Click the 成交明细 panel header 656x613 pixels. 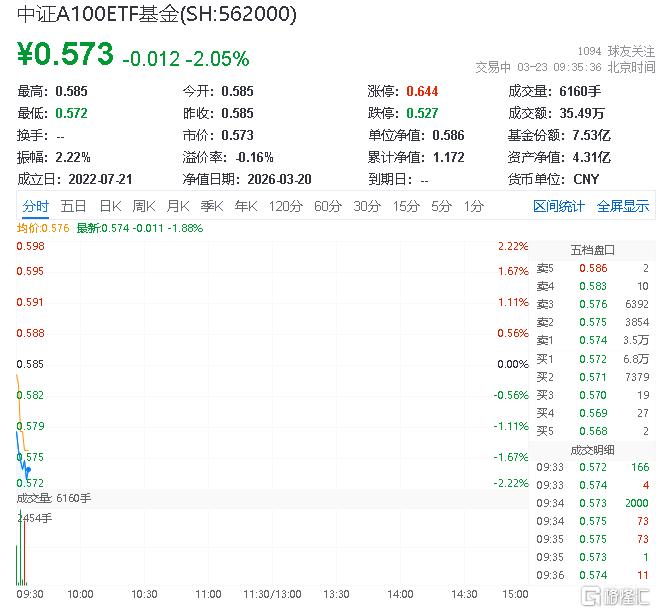593,450
